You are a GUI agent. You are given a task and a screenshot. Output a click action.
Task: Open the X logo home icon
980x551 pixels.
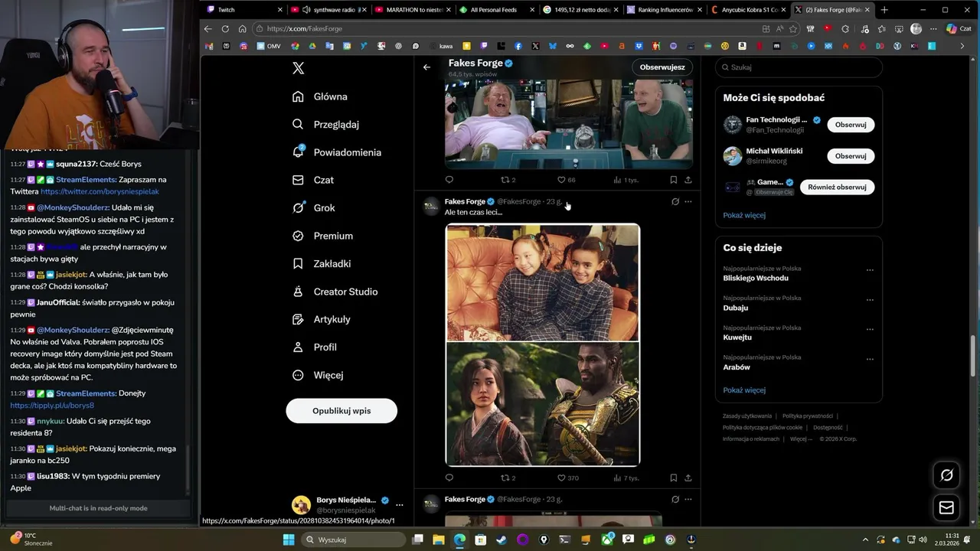point(299,68)
